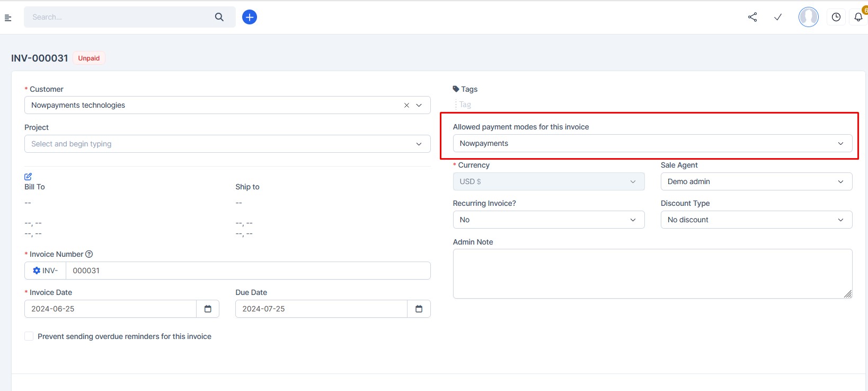Expand Allowed payment modes dropdown
Image resolution: width=868 pixels, height=391 pixels.
(652, 143)
